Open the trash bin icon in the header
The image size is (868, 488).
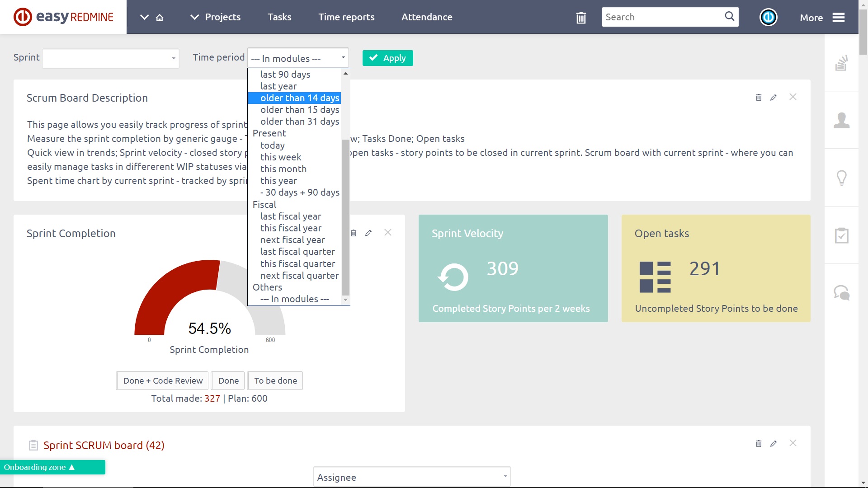[581, 18]
